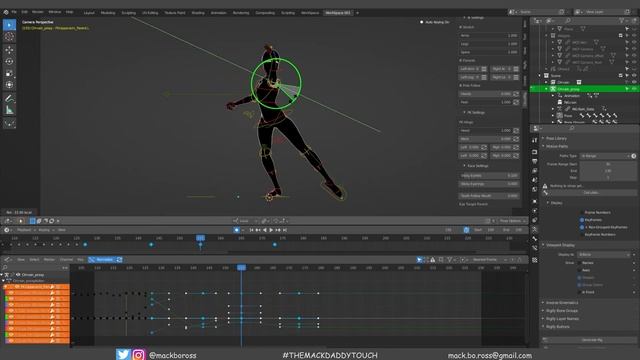This screenshot has width=640, height=360.
Task: Expand Inverse Kinematics panel
Action: (x=561, y=303)
